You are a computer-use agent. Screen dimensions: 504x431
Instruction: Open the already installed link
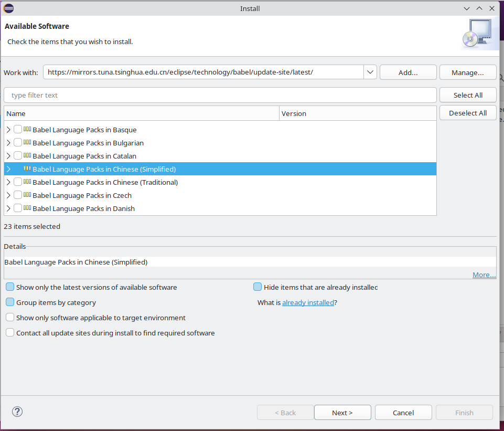[308, 302]
